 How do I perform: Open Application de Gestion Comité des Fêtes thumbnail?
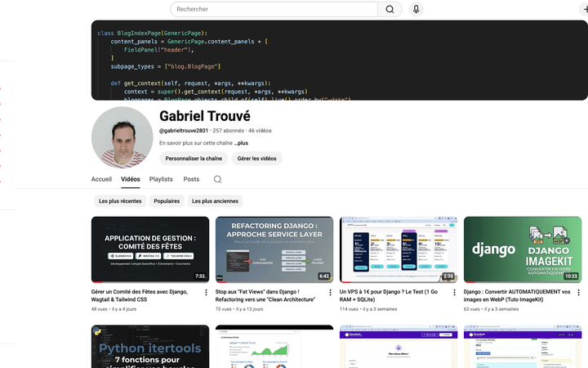tap(150, 249)
